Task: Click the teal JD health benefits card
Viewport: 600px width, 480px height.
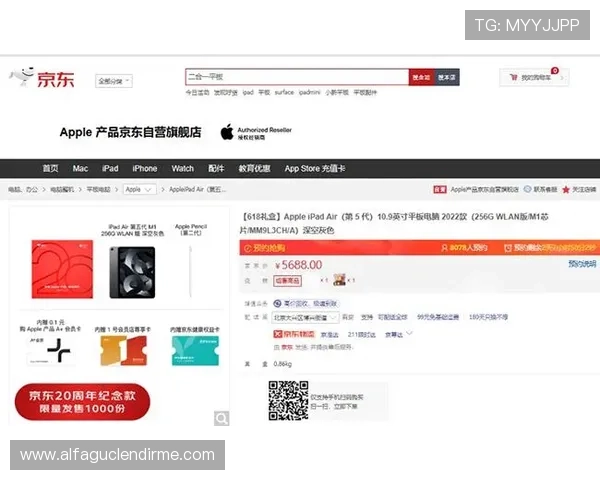Action: tap(195, 351)
